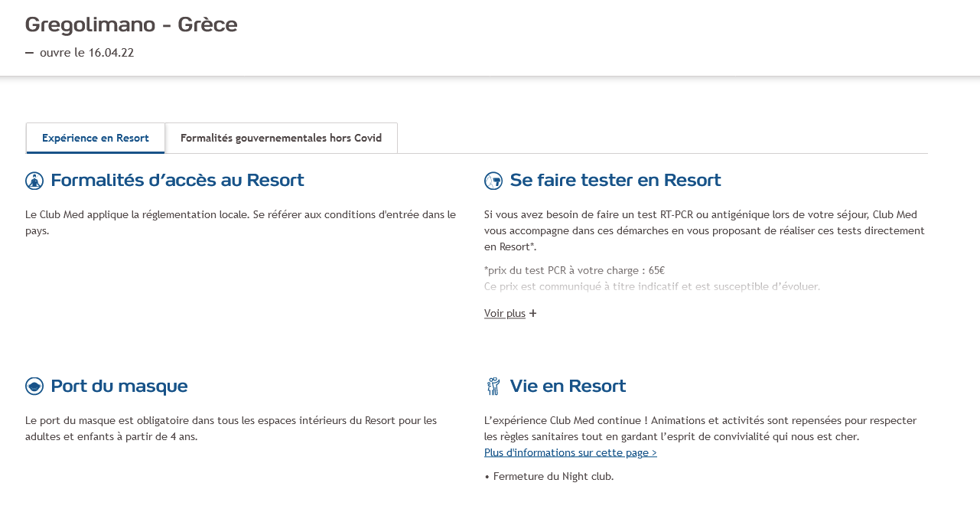
Task: Click the 'Fermeture du Night club.' bullet
Action: coord(549,476)
